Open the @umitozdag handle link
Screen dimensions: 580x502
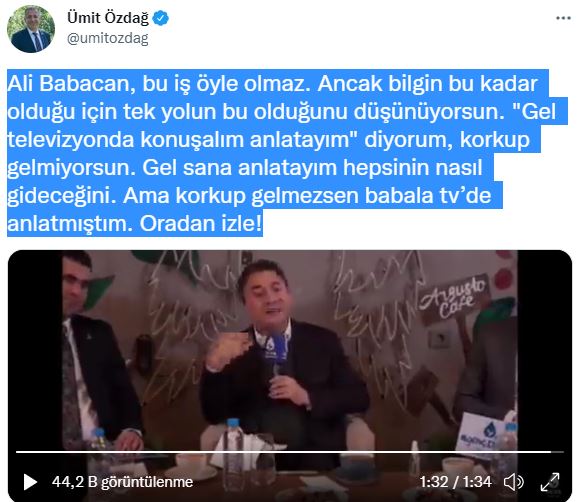point(107,38)
